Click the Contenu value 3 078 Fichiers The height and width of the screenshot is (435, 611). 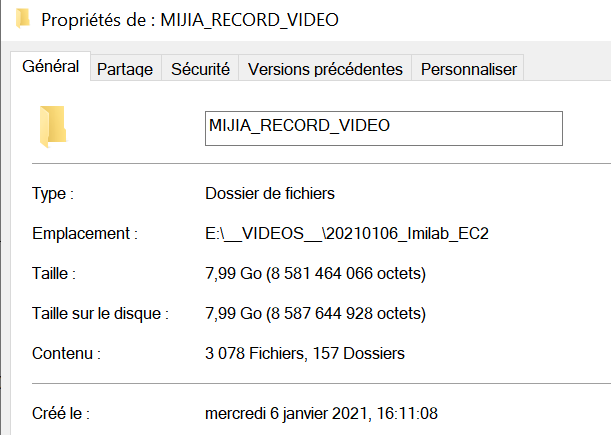tap(305, 353)
